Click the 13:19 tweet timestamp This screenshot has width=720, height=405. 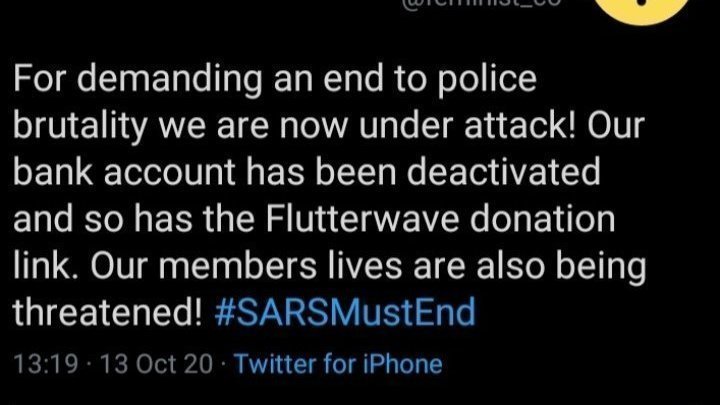pos(46,364)
